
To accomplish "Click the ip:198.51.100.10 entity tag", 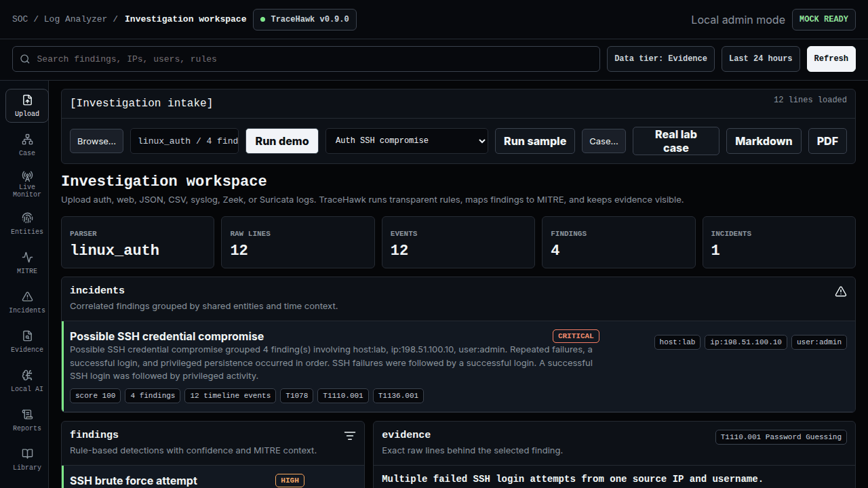I will click(746, 342).
